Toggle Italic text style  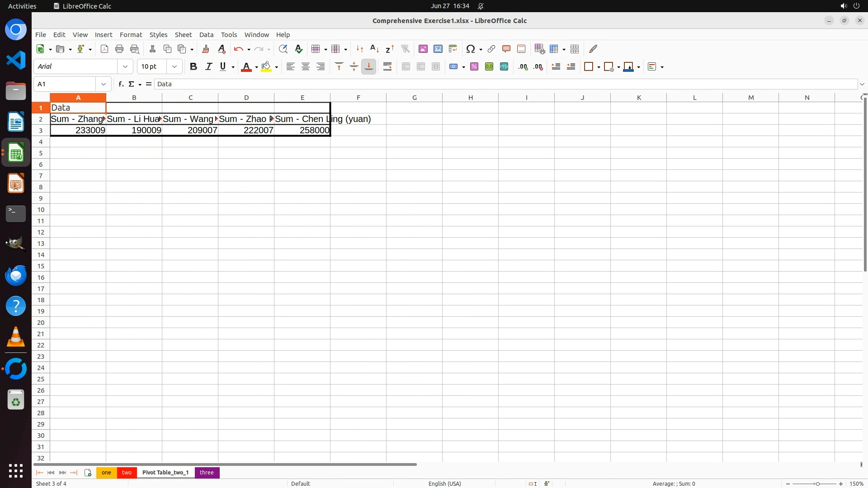[x=208, y=67]
